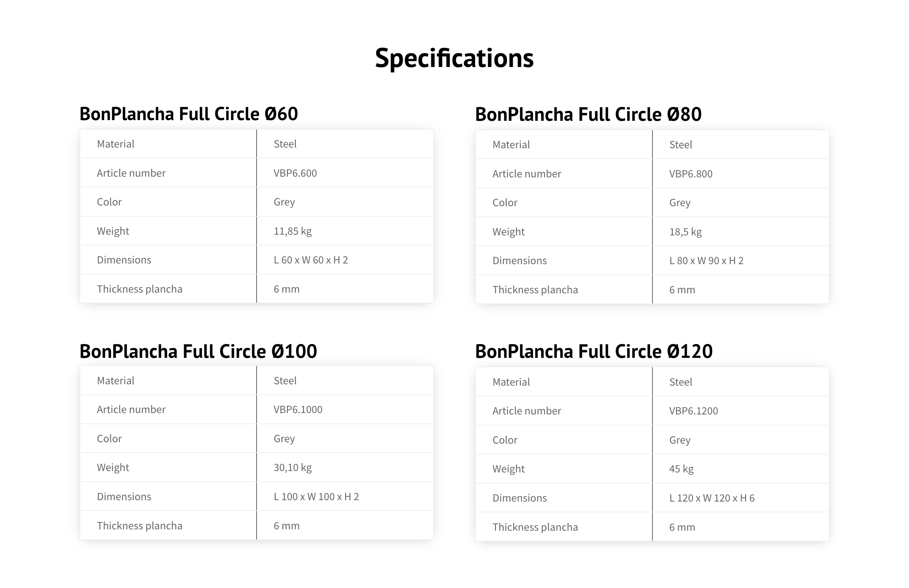Click the Specifications heading
909x588 pixels.
point(454,58)
